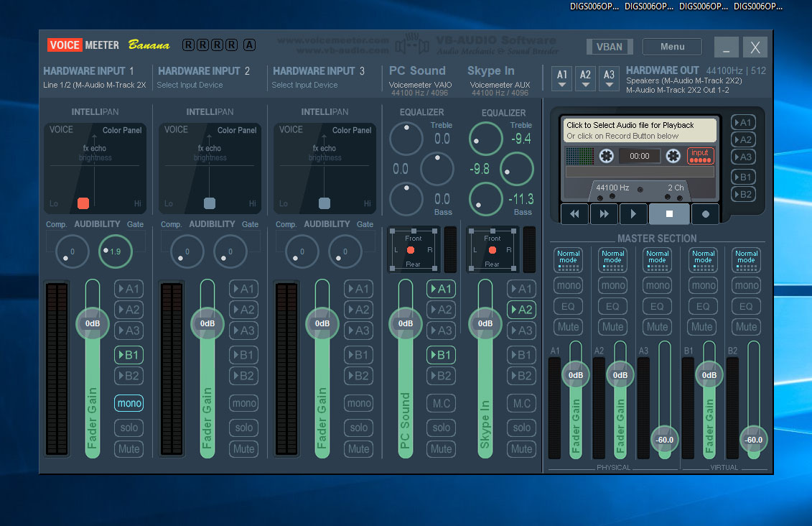Click the PC Sound fader 0dB handle
The width and height of the screenshot is (812, 526).
click(406, 323)
